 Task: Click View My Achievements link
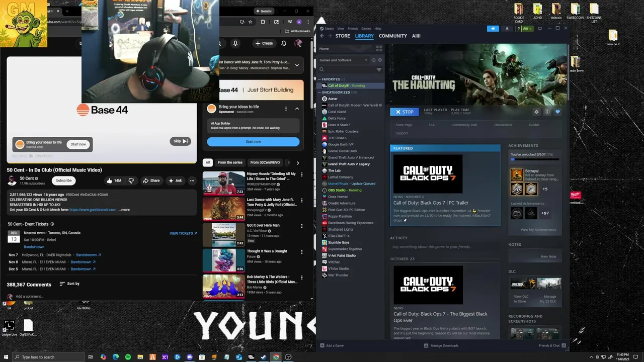pos(538,230)
